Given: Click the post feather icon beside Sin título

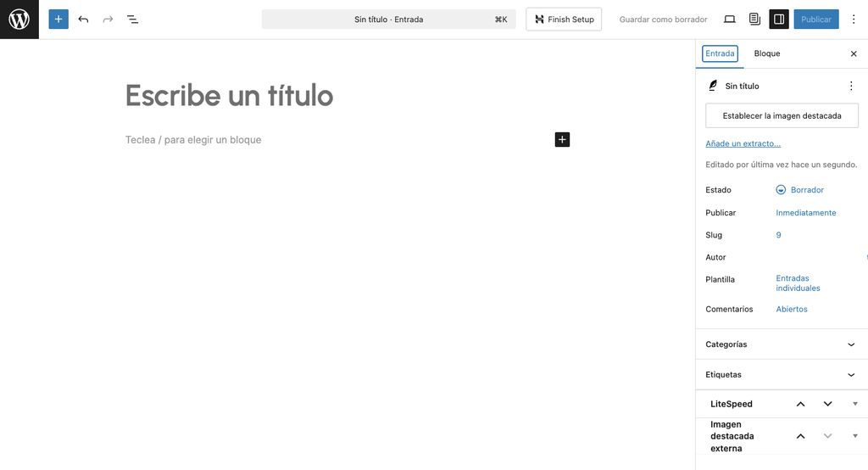Looking at the screenshot, I should point(713,86).
